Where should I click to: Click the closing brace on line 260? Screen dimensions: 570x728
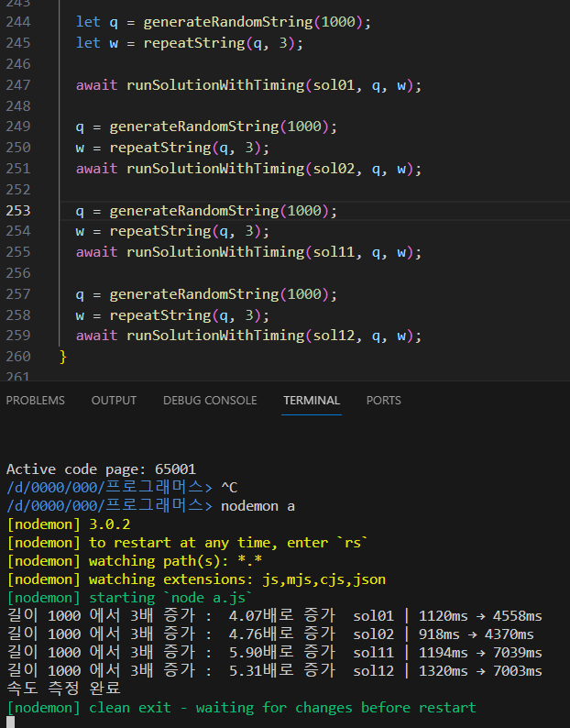pyautogui.click(x=63, y=357)
